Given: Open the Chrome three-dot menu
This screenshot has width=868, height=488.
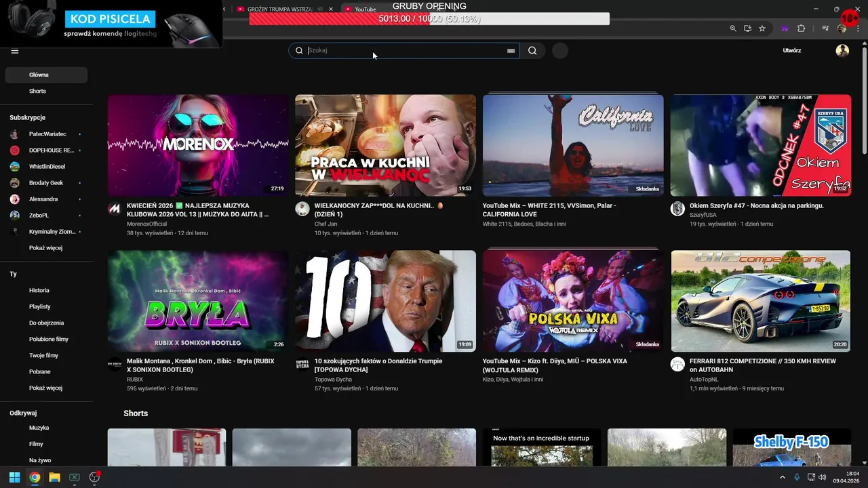Looking at the screenshot, I should 859,28.
